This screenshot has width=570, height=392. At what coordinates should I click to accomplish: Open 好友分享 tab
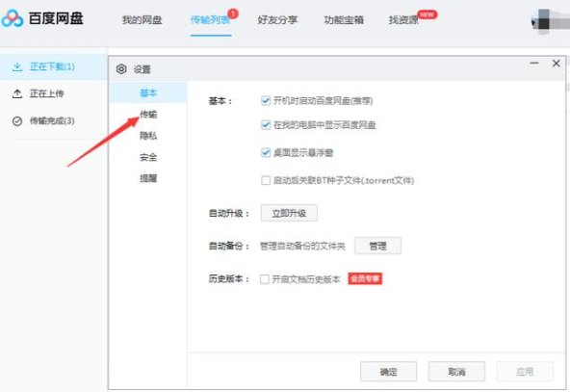(277, 20)
